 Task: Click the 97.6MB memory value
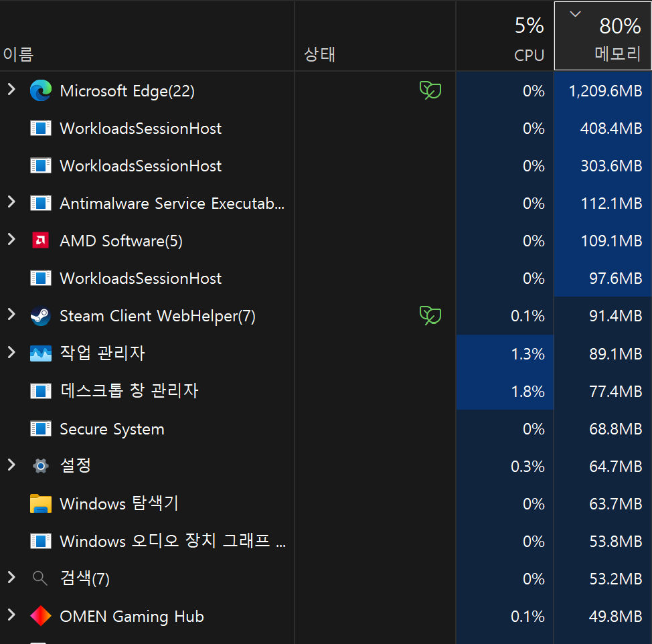(x=616, y=278)
